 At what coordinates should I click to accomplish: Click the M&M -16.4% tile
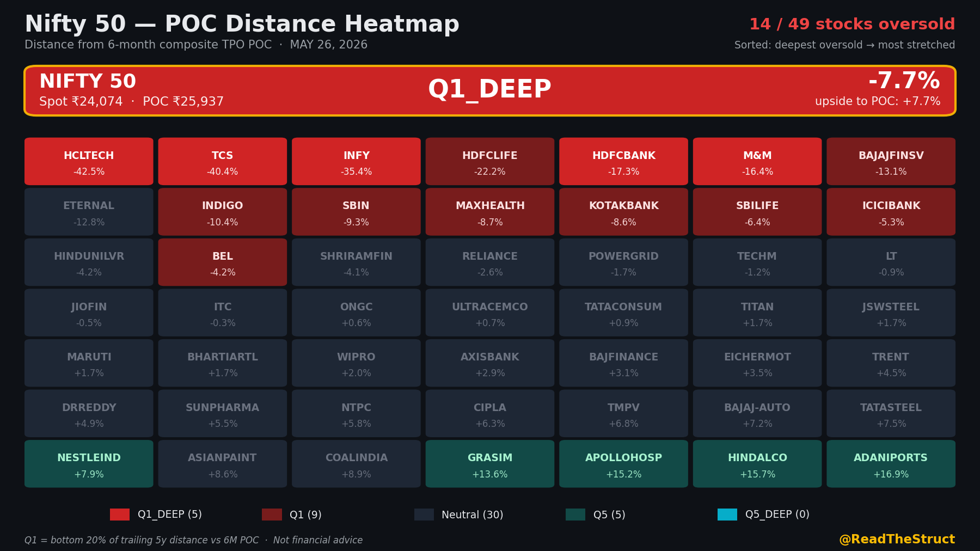pos(757,161)
